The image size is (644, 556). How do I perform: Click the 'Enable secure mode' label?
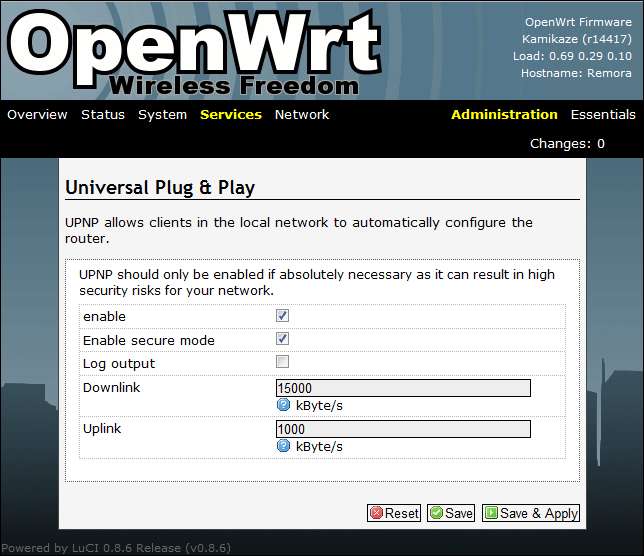pos(149,340)
